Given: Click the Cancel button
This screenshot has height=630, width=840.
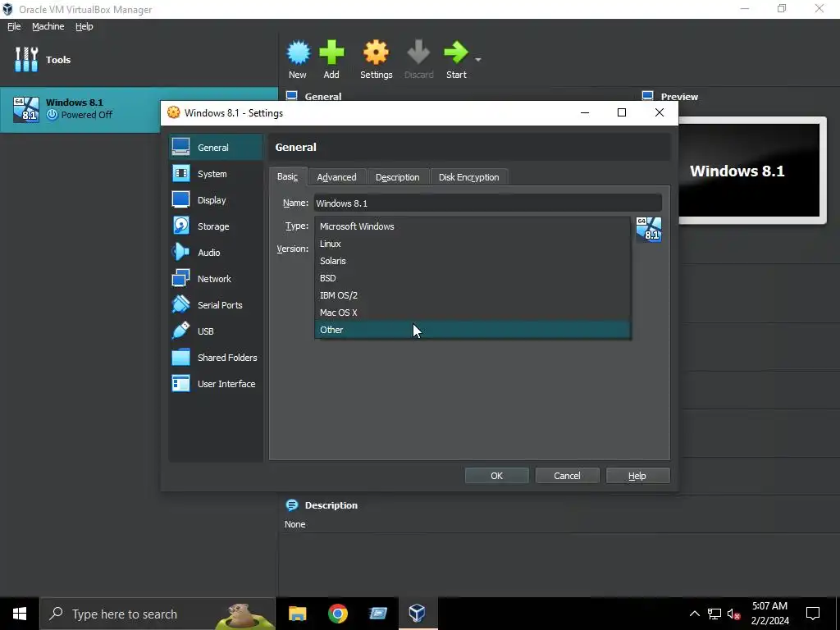Looking at the screenshot, I should [567, 476].
